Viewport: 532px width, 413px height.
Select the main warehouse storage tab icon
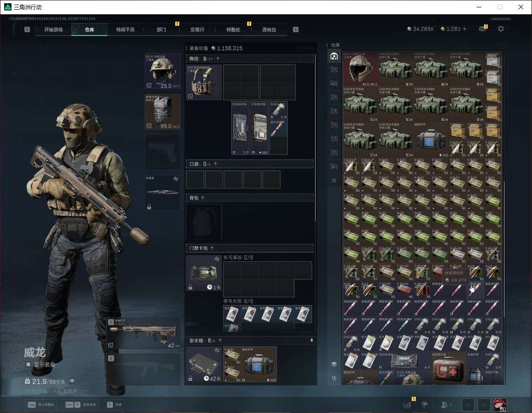tap(334, 56)
